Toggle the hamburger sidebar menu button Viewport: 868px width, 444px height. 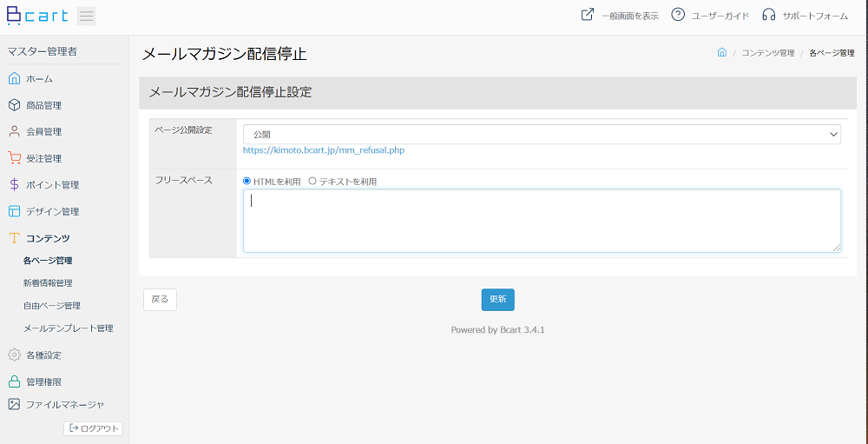tap(86, 17)
